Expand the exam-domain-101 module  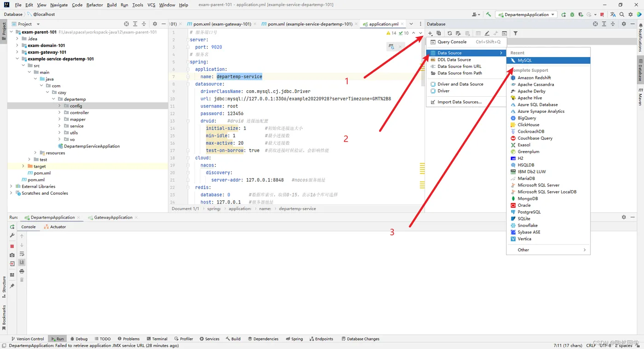17,46
